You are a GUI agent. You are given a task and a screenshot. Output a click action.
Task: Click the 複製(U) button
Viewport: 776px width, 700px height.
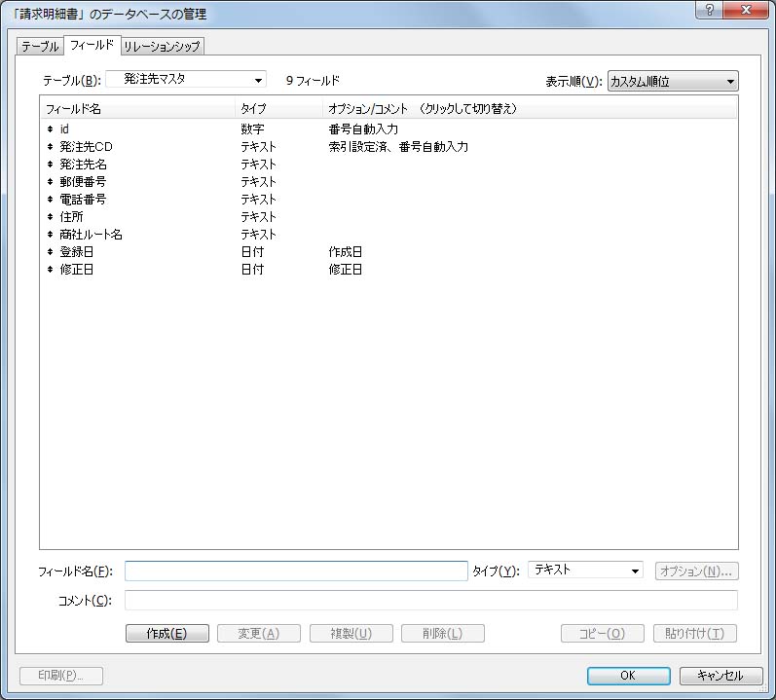pos(351,633)
